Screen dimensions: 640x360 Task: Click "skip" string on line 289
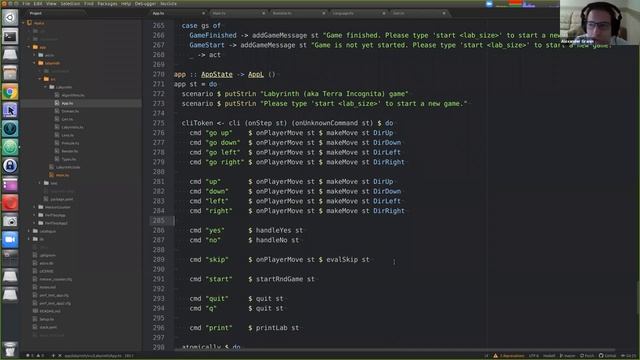(217, 260)
